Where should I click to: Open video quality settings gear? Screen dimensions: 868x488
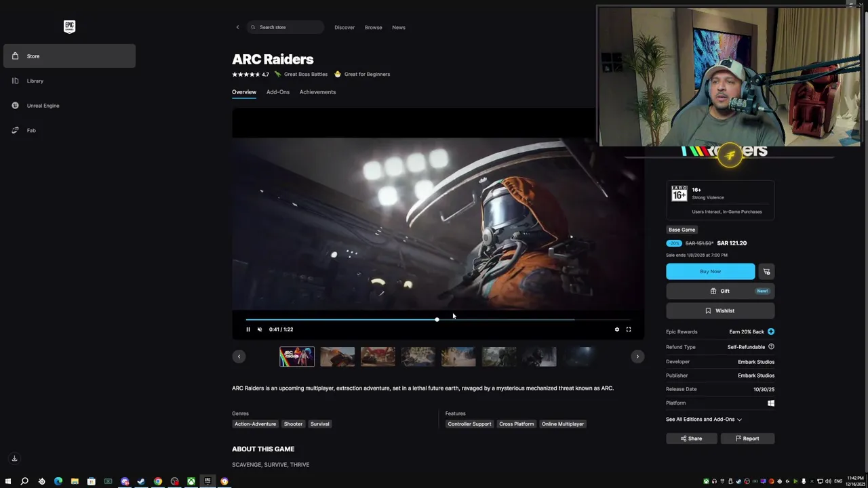coord(617,329)
